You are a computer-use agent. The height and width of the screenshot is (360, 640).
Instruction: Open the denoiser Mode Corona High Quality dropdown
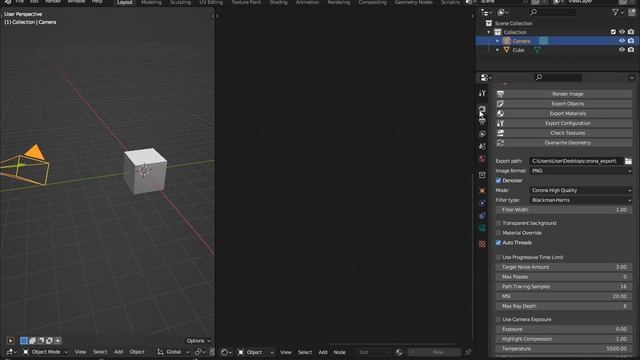[x=581, y=190]
